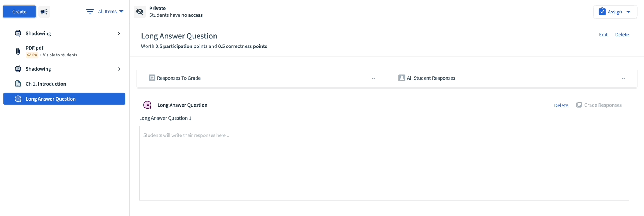Click Delete next to Grade Responses

pyautogui.click(x=561, y=105)
